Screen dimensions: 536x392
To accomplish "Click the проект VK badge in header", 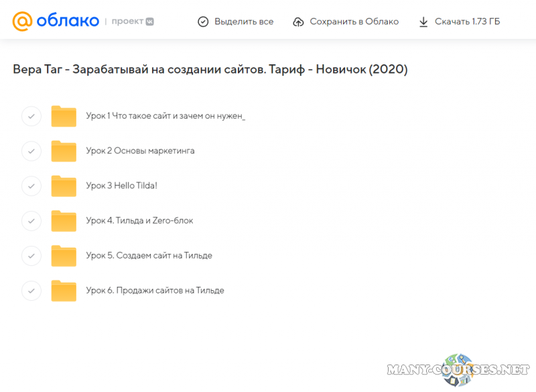I will [x=131, y=21].
